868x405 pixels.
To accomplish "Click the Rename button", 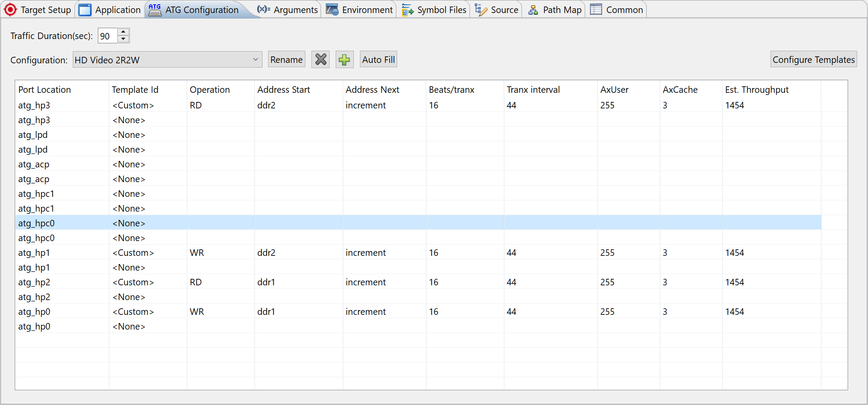I will (286, 59).
